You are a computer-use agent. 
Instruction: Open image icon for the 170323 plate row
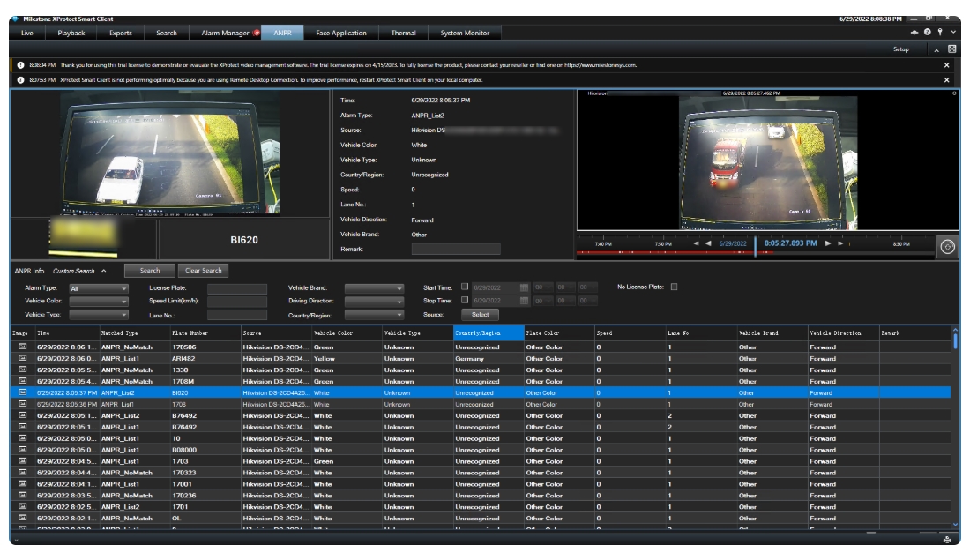22,472
